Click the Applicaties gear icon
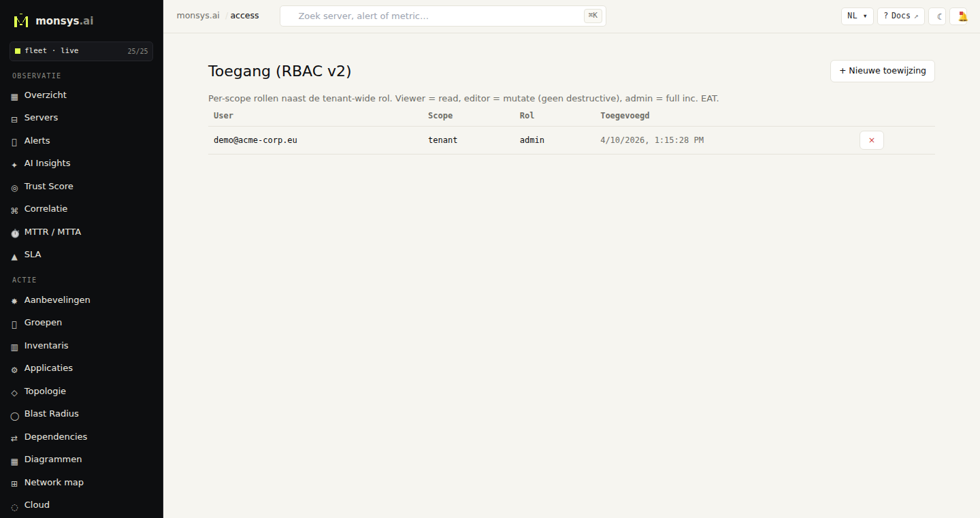The image size is (980, 518). click(x=14, y=369)
